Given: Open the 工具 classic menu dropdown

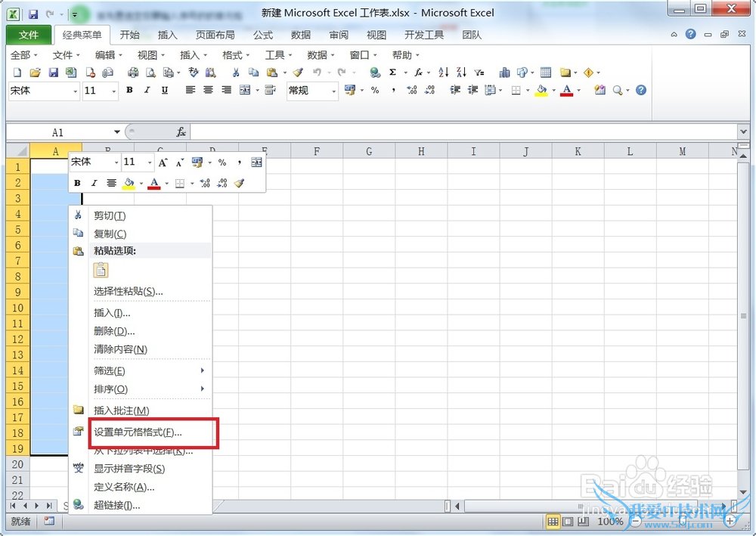Looking at the screenshot, I should (278, 55).
